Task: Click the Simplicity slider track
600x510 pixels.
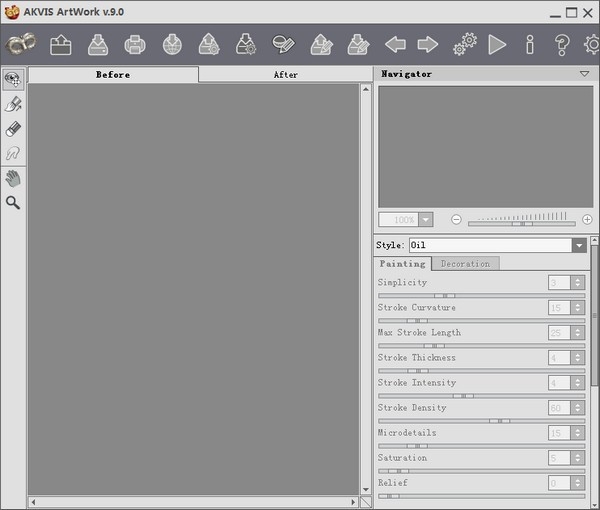Action: [x=480, y=296]
